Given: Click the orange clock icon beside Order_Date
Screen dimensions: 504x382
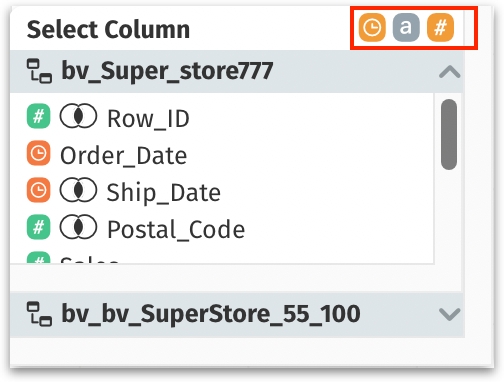Looking at the screenshot, I should (38, 153).
